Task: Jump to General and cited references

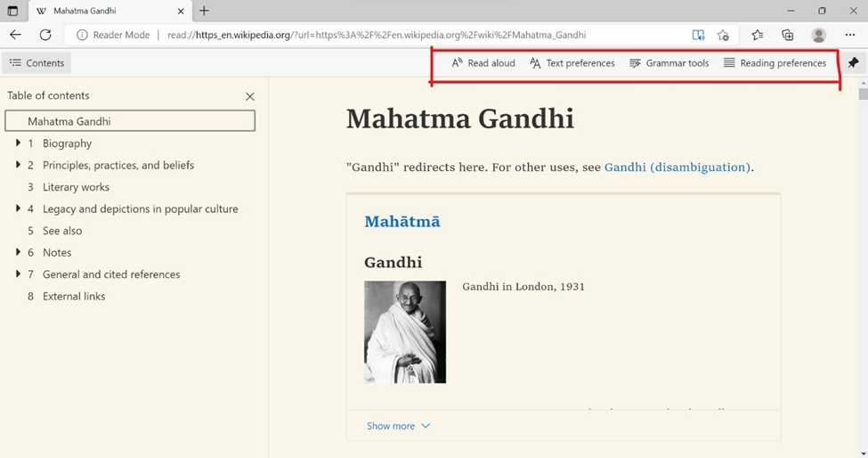Action: (x=111, y=274)
